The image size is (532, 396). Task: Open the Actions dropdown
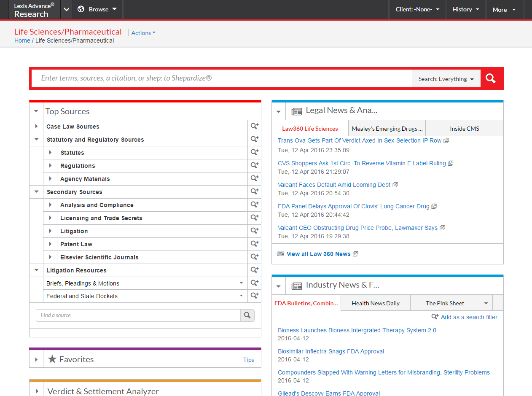click(143, 33)
